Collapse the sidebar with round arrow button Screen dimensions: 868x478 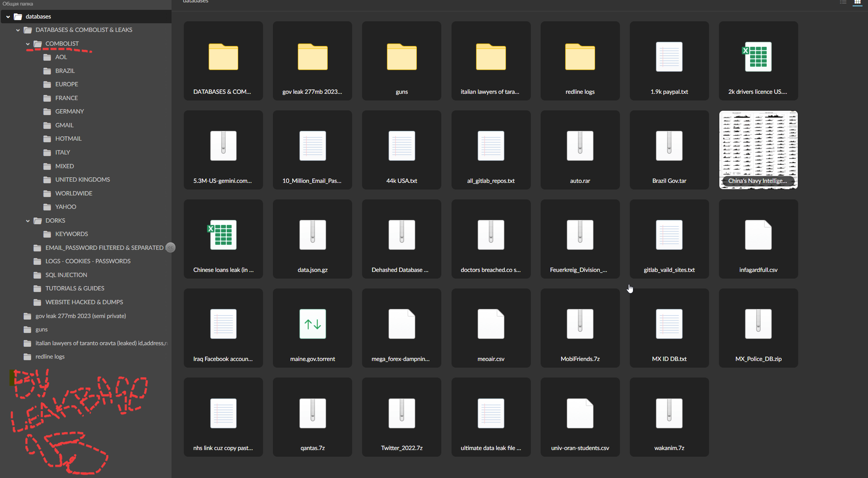click(170, 247)
